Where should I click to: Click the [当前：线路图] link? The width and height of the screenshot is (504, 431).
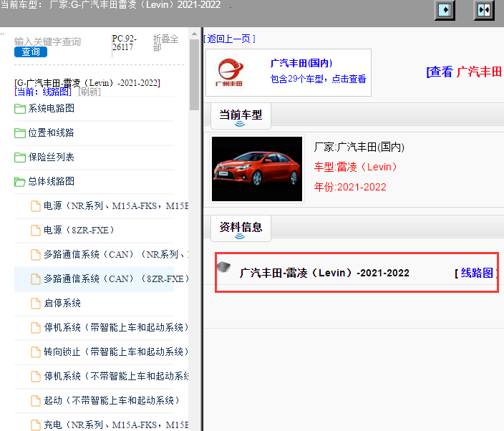coord(43,92)
